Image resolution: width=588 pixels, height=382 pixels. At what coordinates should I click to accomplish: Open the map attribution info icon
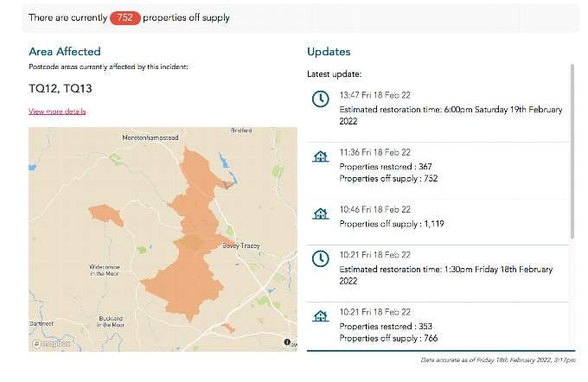coord(287,342)
